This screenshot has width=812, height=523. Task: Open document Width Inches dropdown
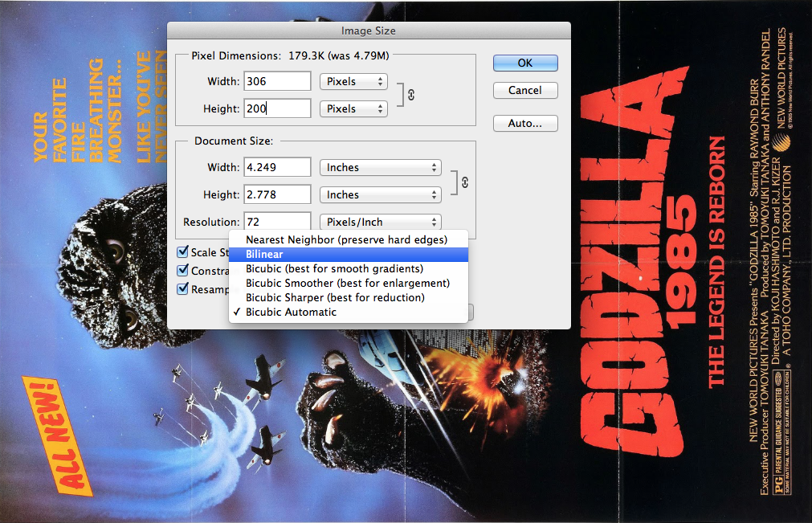[x=381, y=167]
